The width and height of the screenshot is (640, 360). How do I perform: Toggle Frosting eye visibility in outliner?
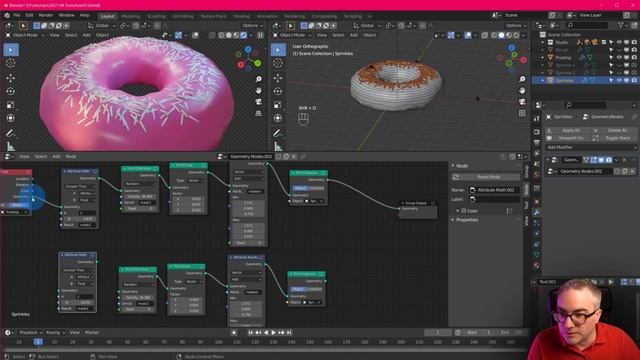(x=619, y=58)
